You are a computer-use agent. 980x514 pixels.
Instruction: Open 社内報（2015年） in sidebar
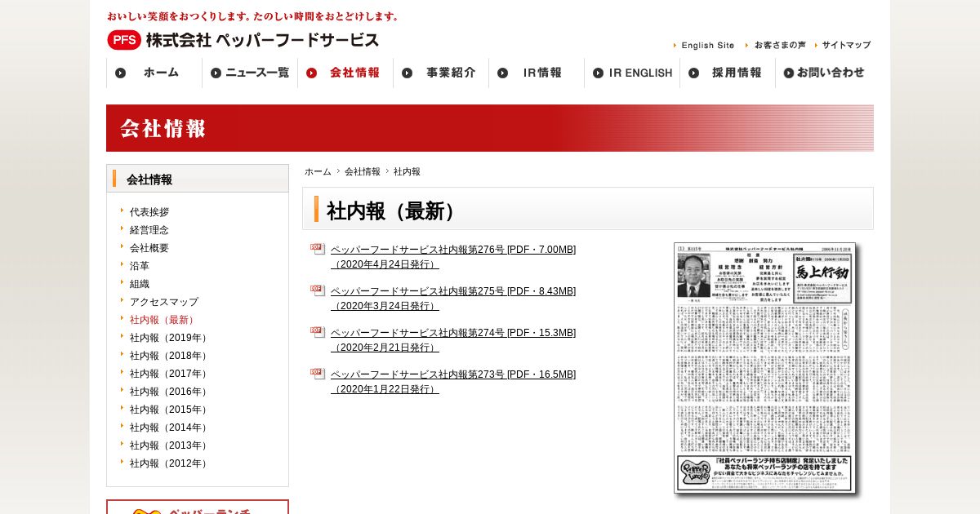170,410
